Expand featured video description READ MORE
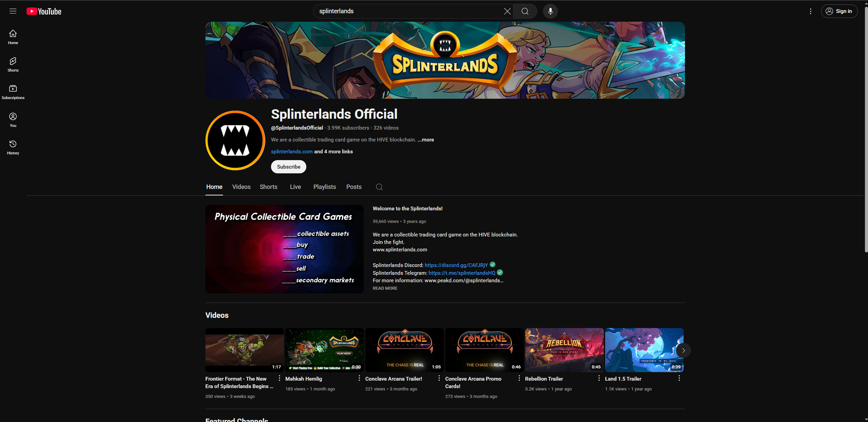868x422 pixels. [x=385, y=288]
